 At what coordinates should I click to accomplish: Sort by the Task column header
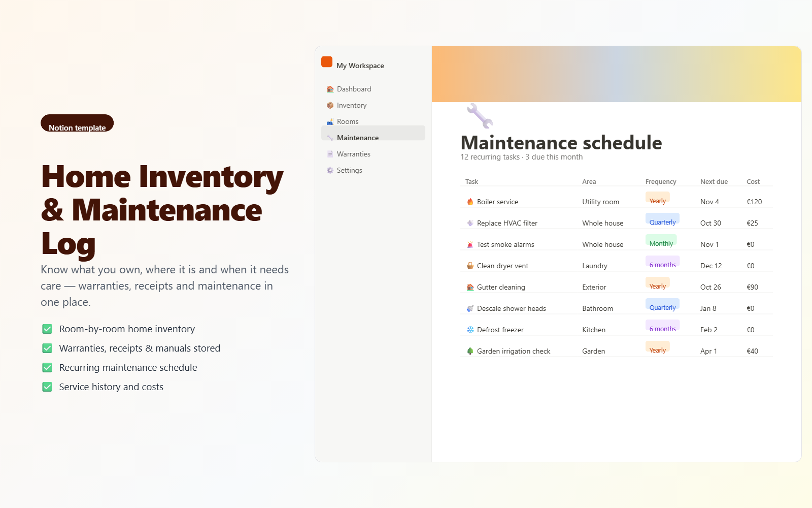(x=471, y=181)
